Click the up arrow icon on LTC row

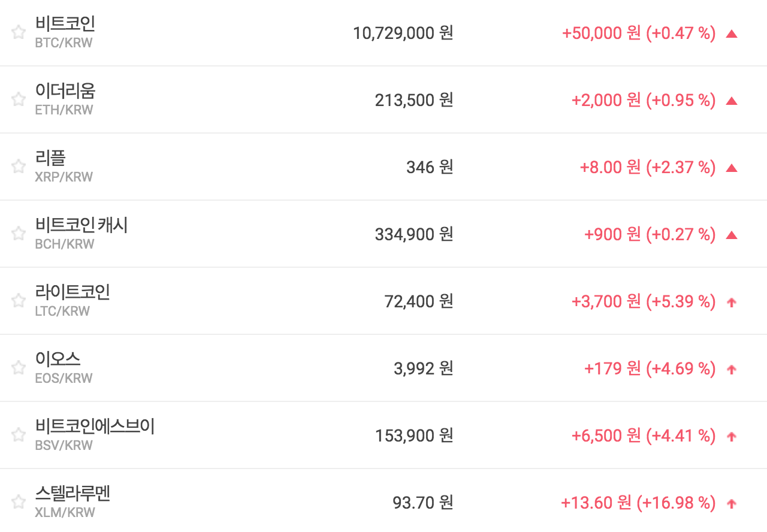[x=731, y=303]
